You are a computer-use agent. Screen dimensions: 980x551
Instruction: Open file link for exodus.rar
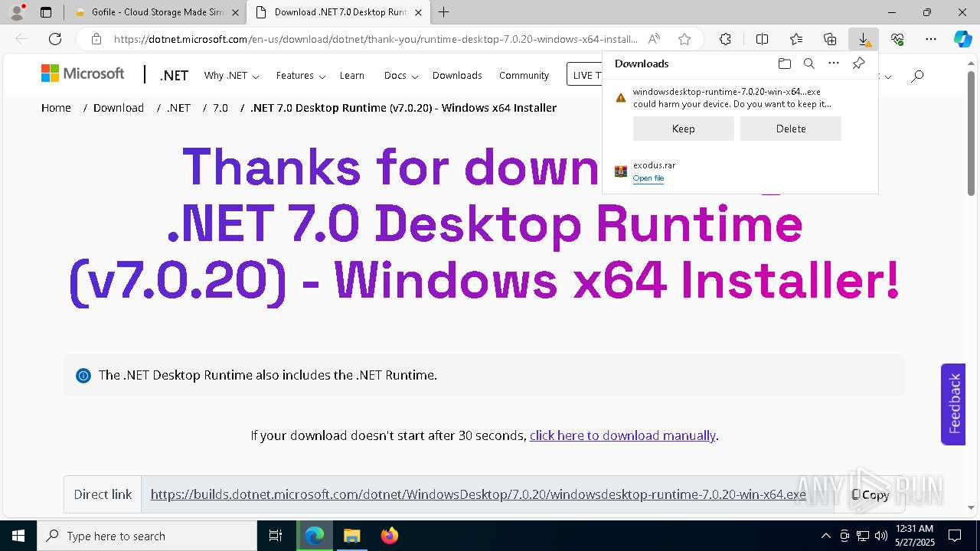[648, 178]
